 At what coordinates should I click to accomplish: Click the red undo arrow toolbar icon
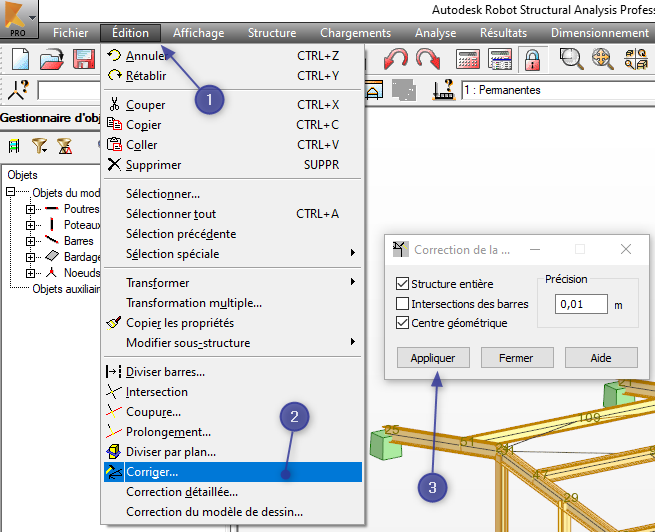(398, 59)
